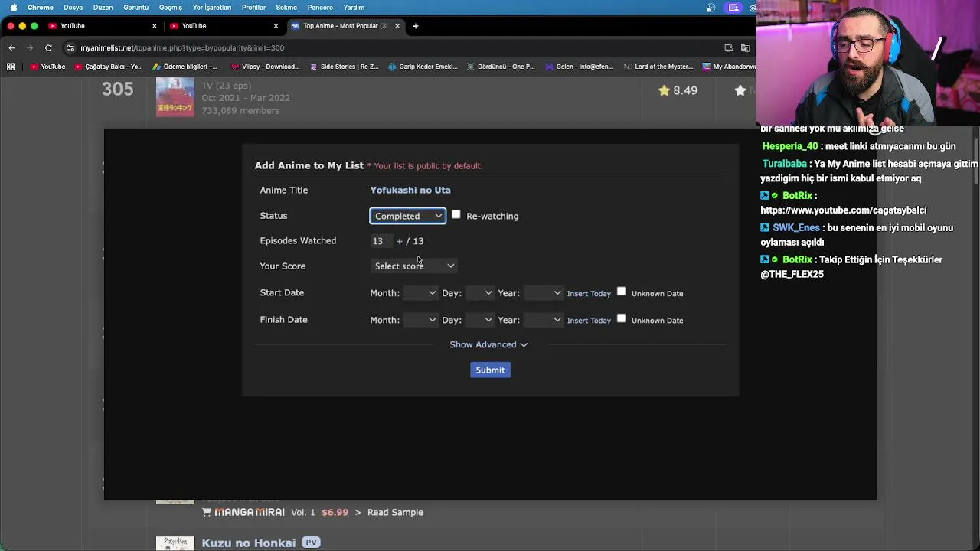Image resolution: width=980 pixels, height=551 pixels.
Task: Click the rank 305 anime thumbnail
Action: 175,96
